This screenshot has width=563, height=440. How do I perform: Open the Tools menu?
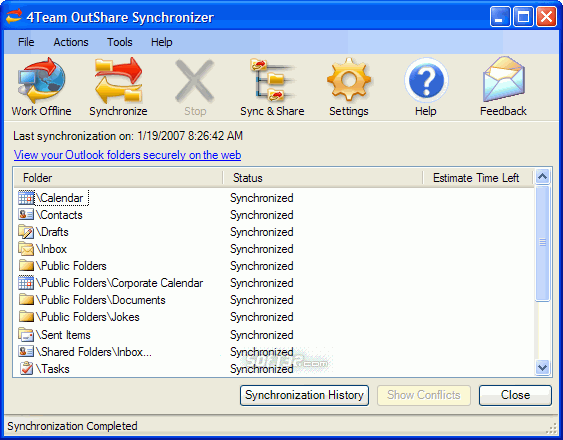click(120, 42)
